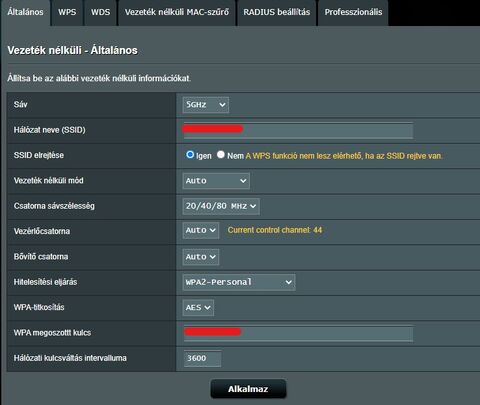The width and height of the screenshot is (480, 405).
Task: Expand the Hitelesítési eljárás WPA2-Personal dropdown
Action: pos(239,282)
